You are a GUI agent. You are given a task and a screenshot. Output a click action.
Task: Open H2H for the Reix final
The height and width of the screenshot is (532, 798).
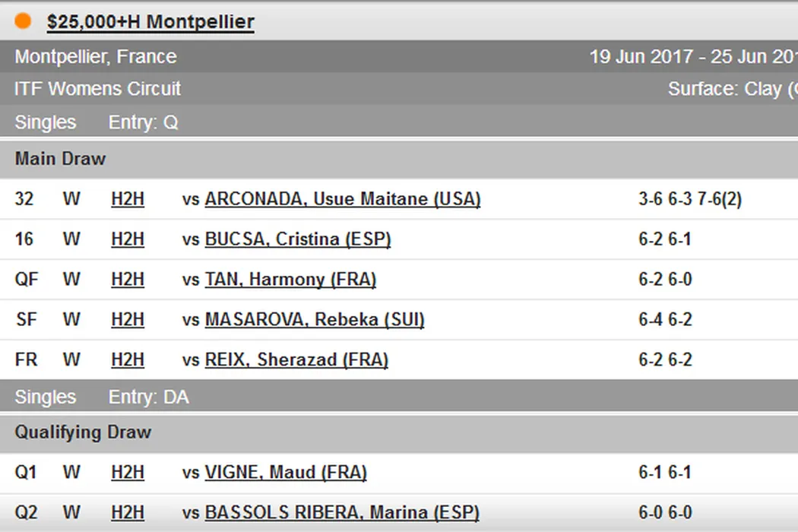point(128,359)
